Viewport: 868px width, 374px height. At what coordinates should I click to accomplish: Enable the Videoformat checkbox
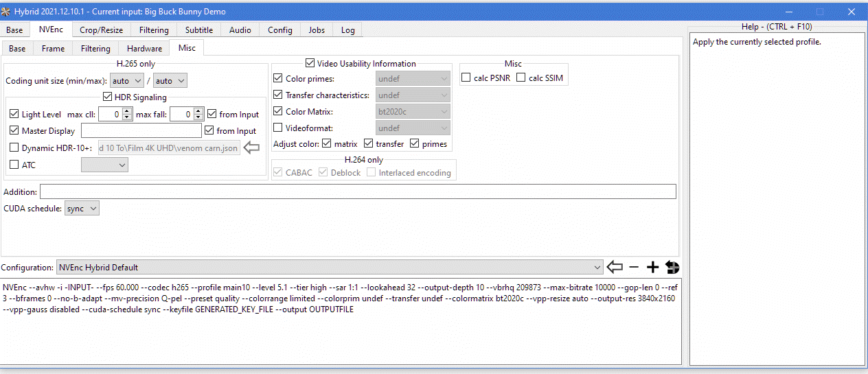click(278, 128)
